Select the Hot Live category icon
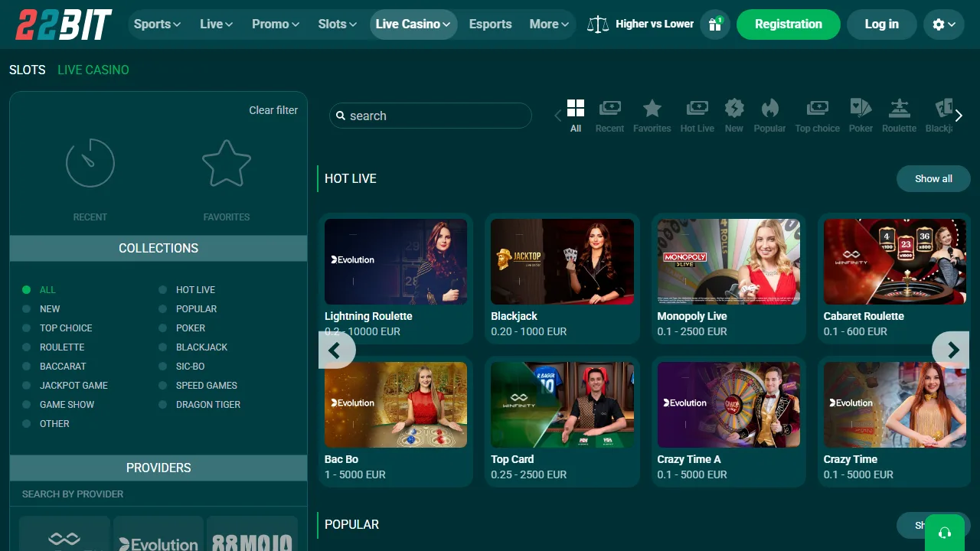Screen dimensions: 980x551 [x=697, y=108]
